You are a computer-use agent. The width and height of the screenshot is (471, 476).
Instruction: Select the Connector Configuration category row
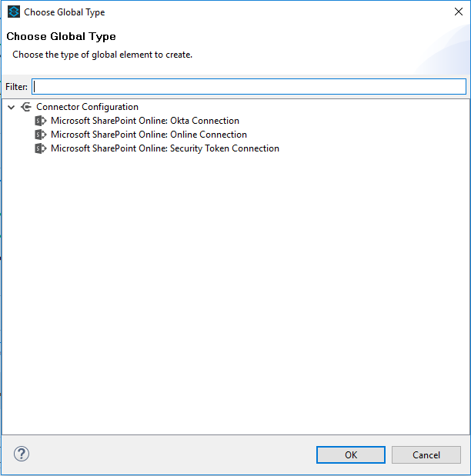click(87, 107)
